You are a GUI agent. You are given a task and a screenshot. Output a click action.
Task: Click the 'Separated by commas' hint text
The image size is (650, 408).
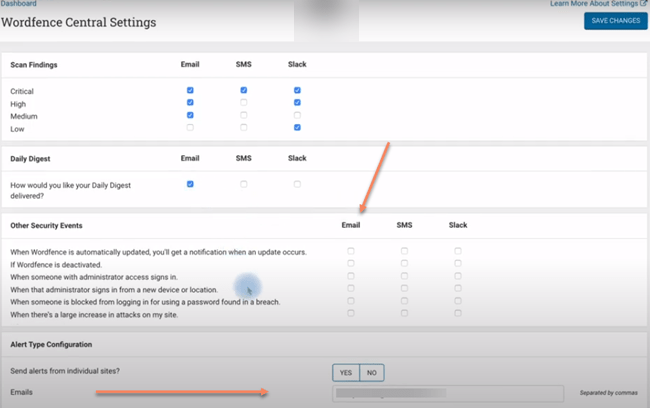click(x=609, y=393)
